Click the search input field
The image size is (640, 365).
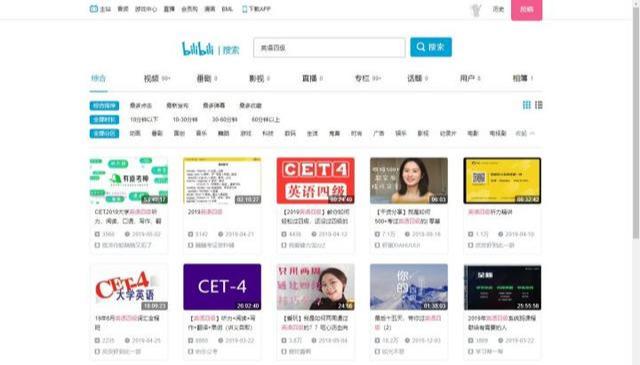(x=329, y=48)
